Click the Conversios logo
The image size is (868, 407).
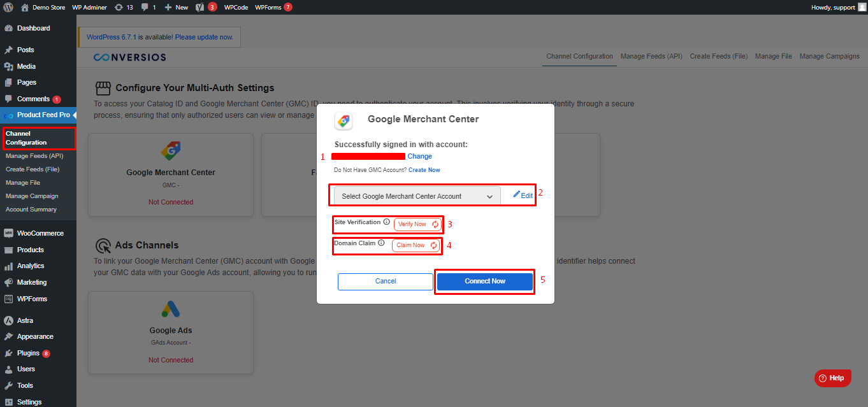pyautogui.click(x=130, y=57)
